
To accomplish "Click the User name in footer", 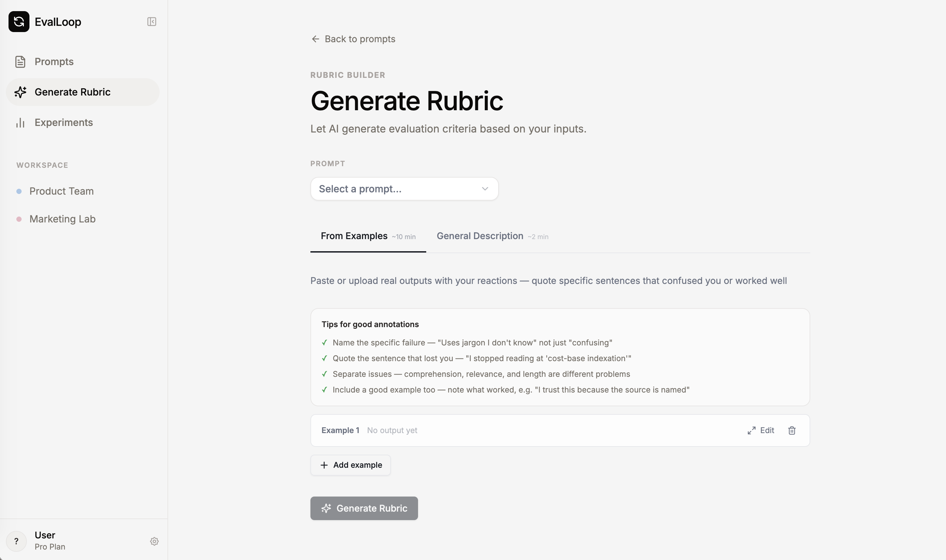I will 45,535.
